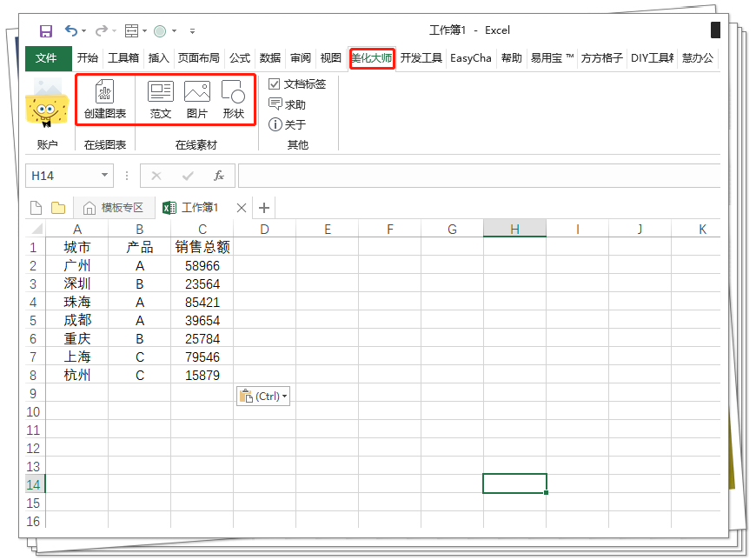Screen dimensions: 756x560
Task: Open the 账户 account avatar icon
Action: click(48, 104)
